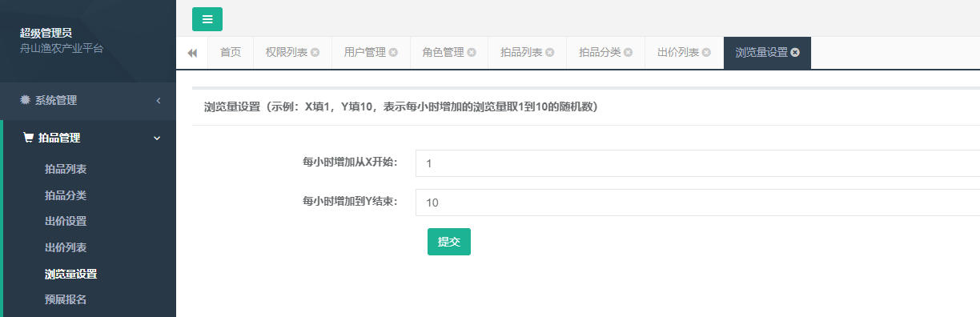Close the 用户管理 tab
The width and height of the screenshot is (980, 317).
(394, 53)
